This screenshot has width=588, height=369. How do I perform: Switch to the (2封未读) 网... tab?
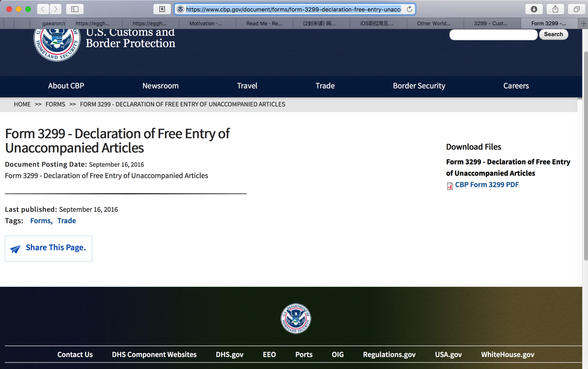click(x=321, y=23)
